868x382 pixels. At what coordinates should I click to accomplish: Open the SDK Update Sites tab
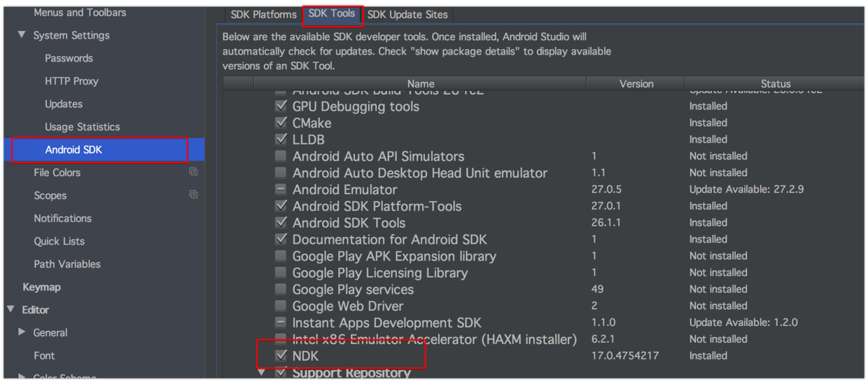tap(407, 15)
